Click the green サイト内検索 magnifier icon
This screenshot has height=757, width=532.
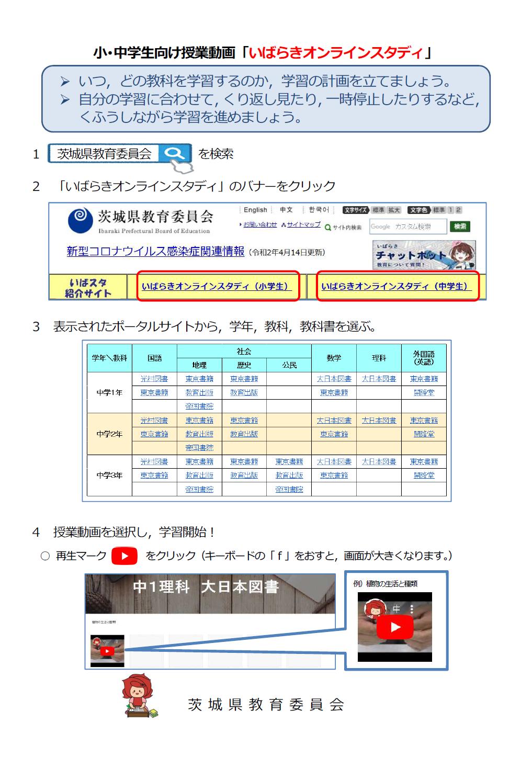coord(328,228)
